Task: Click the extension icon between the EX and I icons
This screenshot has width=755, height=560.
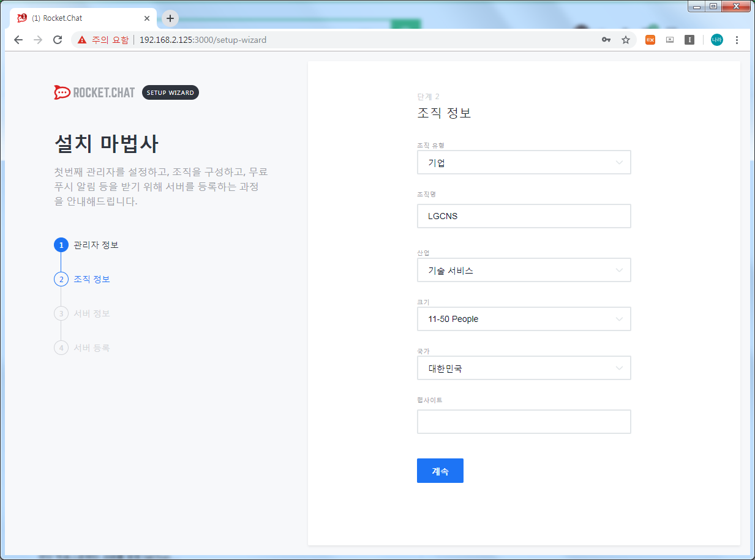Action: tap(670, 40)
